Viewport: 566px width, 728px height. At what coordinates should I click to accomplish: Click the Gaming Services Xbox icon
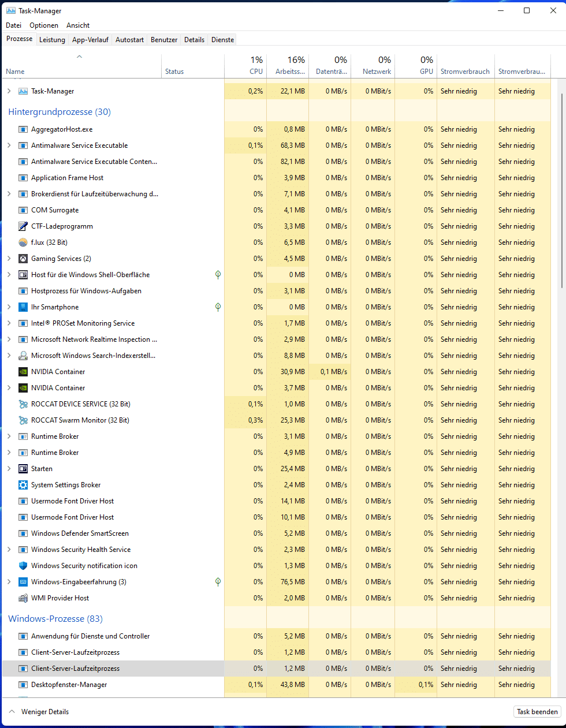pyautogui.click(x=23, y=259)
